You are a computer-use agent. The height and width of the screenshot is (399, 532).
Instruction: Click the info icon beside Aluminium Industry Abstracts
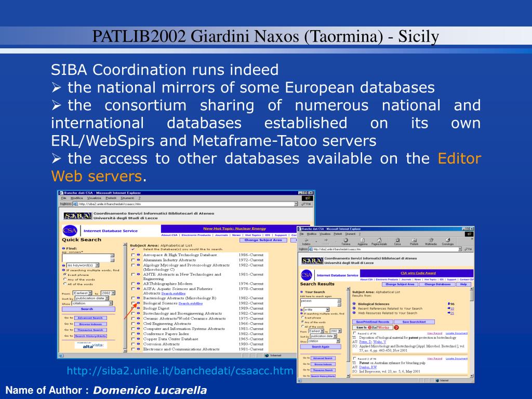(138, 260)
